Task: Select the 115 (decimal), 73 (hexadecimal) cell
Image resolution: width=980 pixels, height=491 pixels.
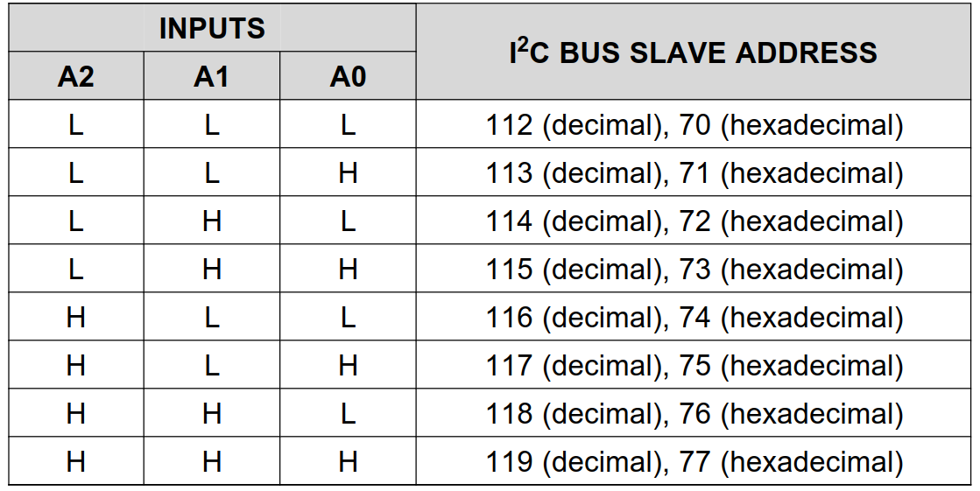Action: pos(694,270)
